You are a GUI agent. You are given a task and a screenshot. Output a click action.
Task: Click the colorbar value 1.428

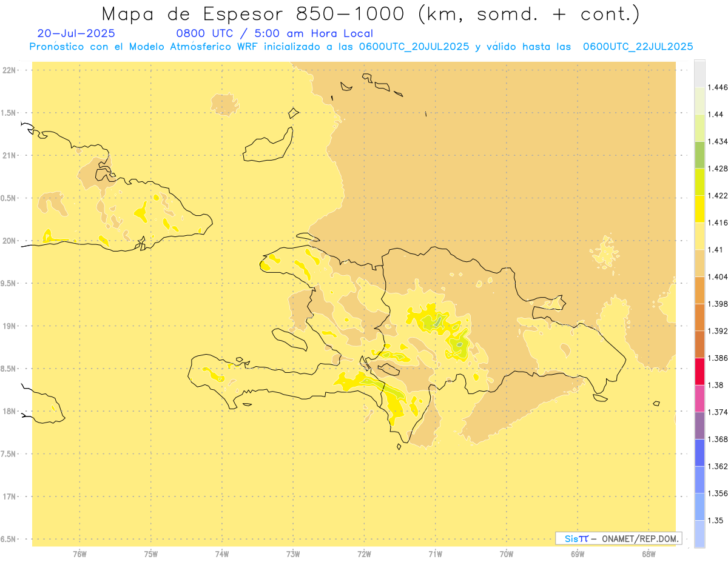(x=718, y=169)
